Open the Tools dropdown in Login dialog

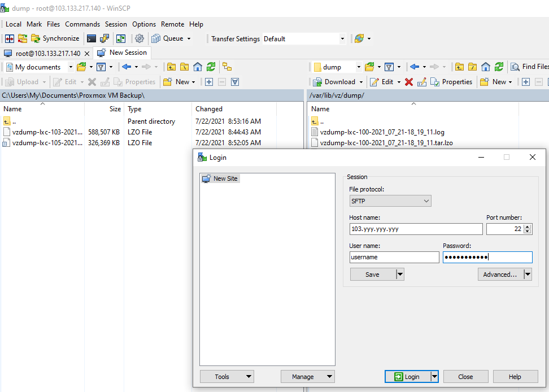(x=226, y=376)
